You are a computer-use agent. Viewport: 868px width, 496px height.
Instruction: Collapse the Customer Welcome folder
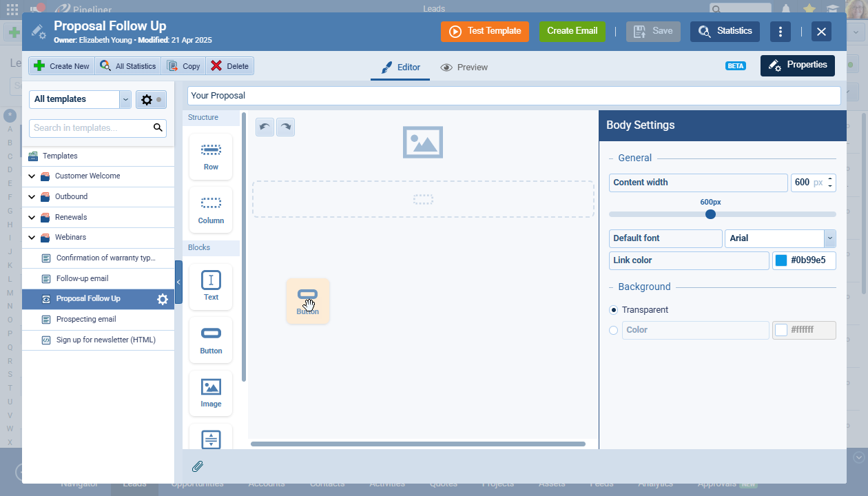coord(32,176)
